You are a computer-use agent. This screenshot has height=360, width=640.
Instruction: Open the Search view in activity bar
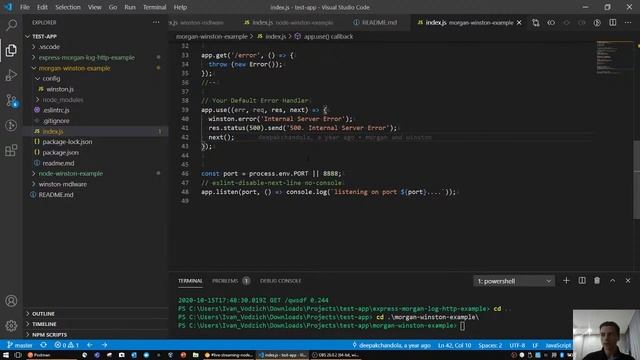(x=11, y=25)
